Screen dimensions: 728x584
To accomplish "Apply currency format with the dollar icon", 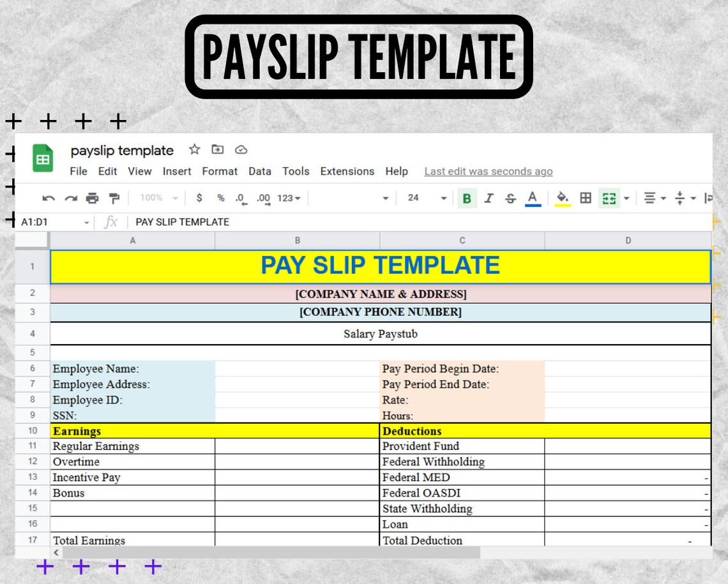I will point(199,198).
